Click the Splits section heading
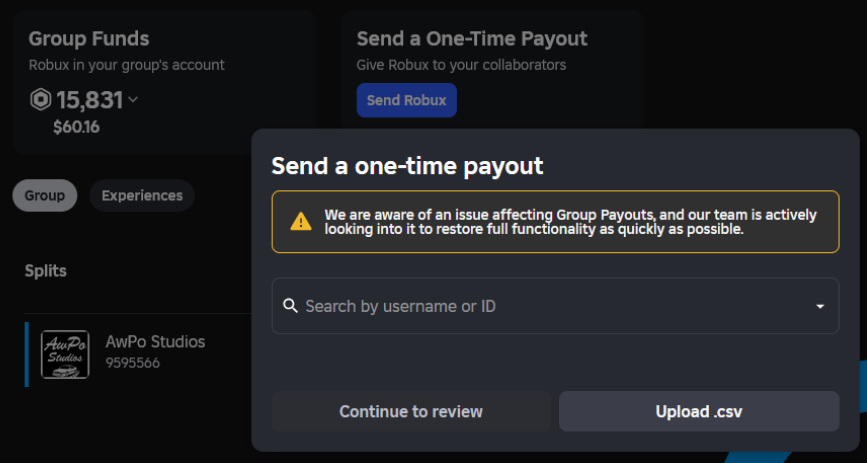Viewport: 867px width, 463px height. pos(46,271)
